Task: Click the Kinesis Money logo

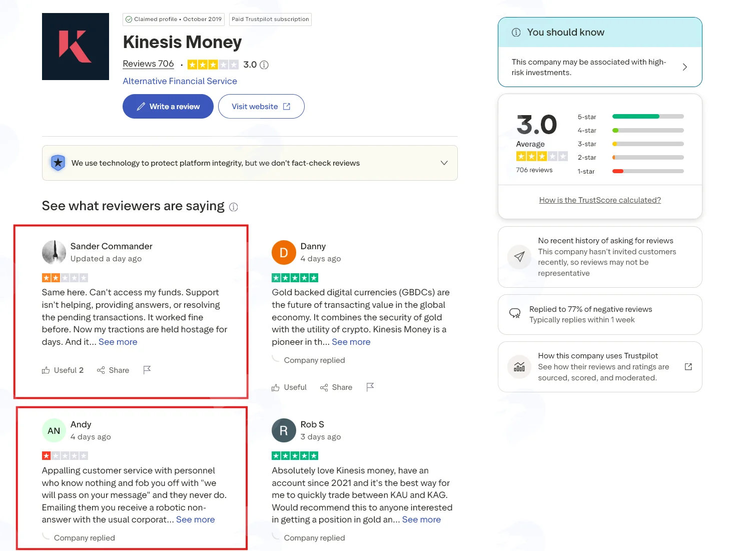Action: pos(76,47)
